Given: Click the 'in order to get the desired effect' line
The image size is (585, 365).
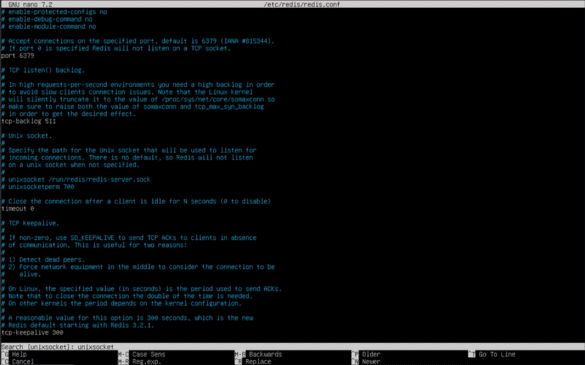Looking at the screenshot, I should [x=69, y=114].
